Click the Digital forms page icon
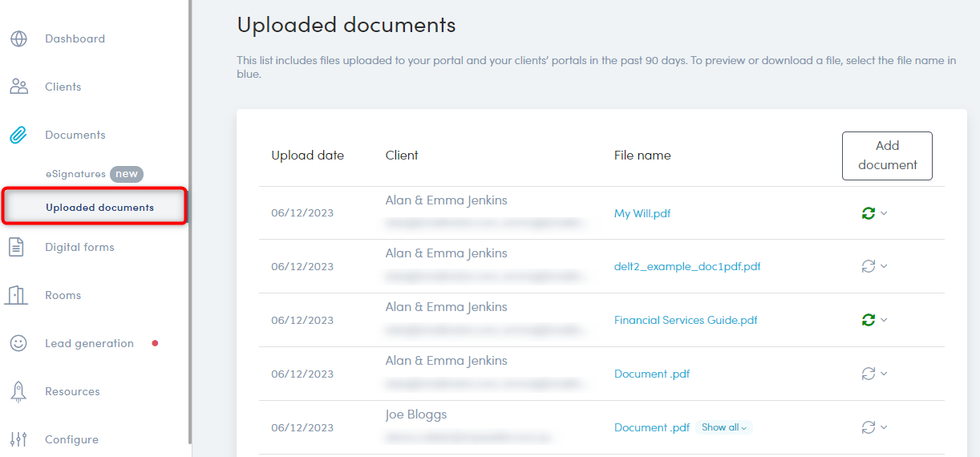Image resolution: width=980 pixels, height=457 pixels. pos(16,247)
